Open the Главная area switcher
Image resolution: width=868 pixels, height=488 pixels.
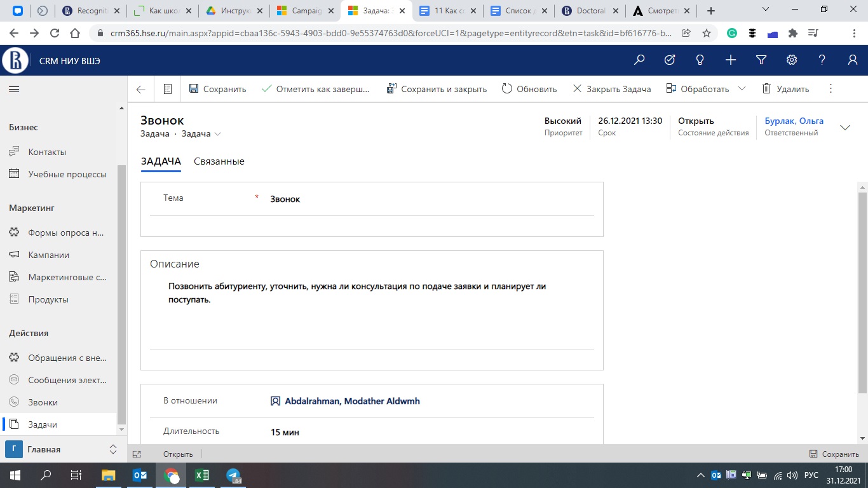(x=62, y=449)
